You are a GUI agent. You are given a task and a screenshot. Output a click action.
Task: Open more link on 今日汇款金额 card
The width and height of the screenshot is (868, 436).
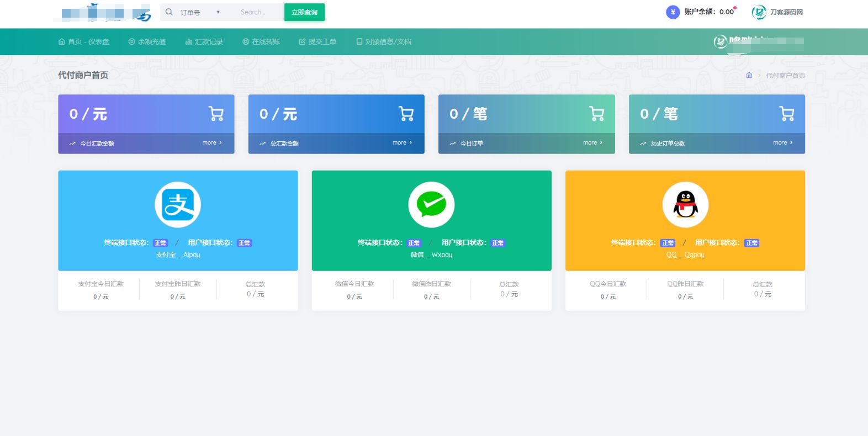tap(212, 142)
